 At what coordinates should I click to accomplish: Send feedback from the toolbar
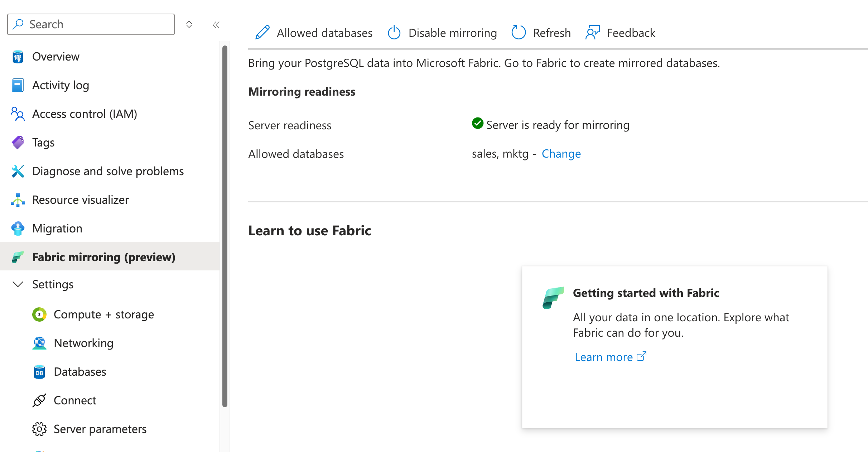(620, 33)
